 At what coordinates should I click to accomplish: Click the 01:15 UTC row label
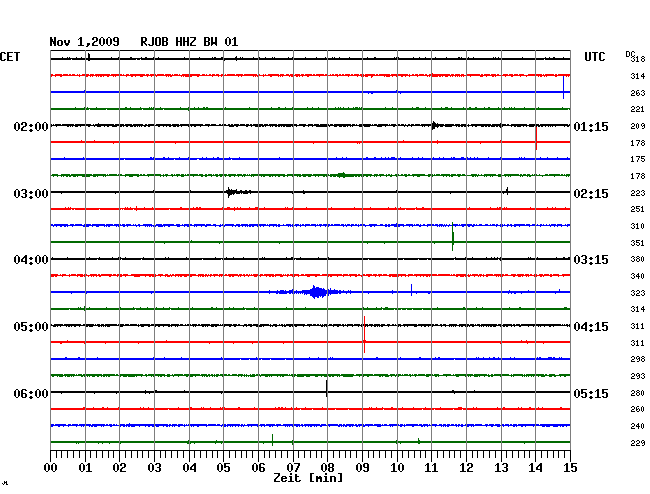[591, 126]
